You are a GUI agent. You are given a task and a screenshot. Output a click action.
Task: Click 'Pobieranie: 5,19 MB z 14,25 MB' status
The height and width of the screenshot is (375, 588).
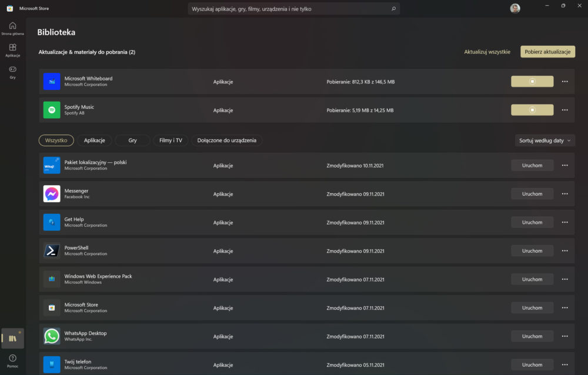[x=360, y=111]
